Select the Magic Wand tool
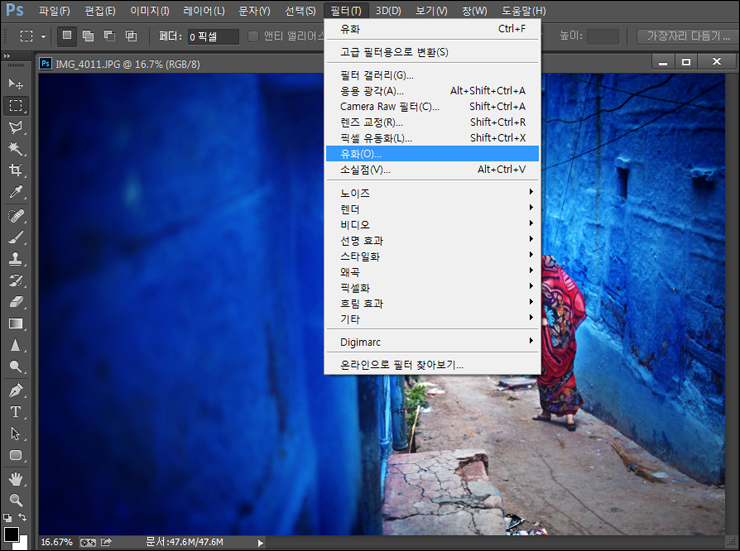740x551 pixels. pos(15,149)
